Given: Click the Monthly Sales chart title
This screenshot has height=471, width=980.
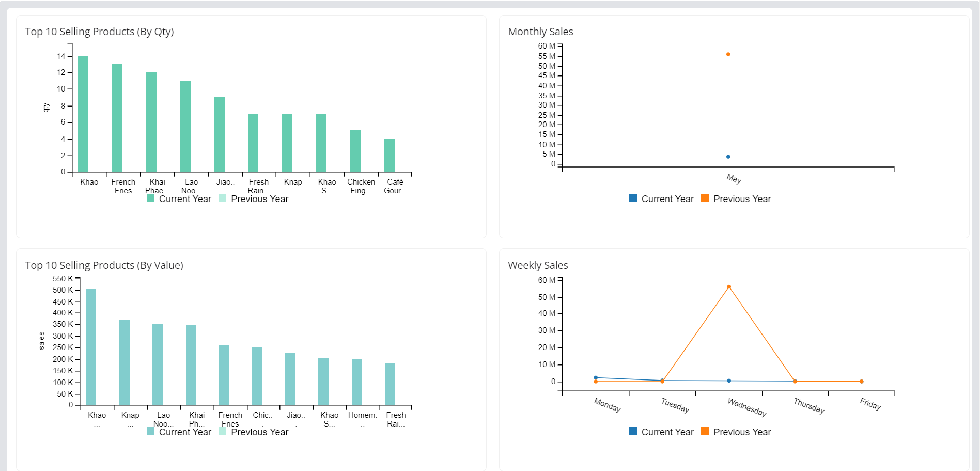Looking at the screenshot, I should click(x=540, y=32).
